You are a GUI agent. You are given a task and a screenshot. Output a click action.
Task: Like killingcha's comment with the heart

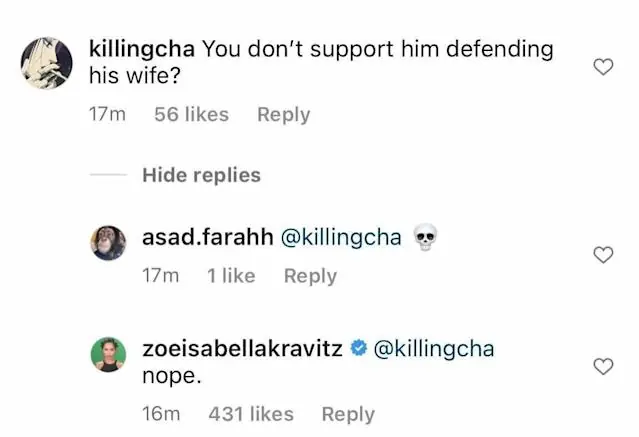pos(603,67)
